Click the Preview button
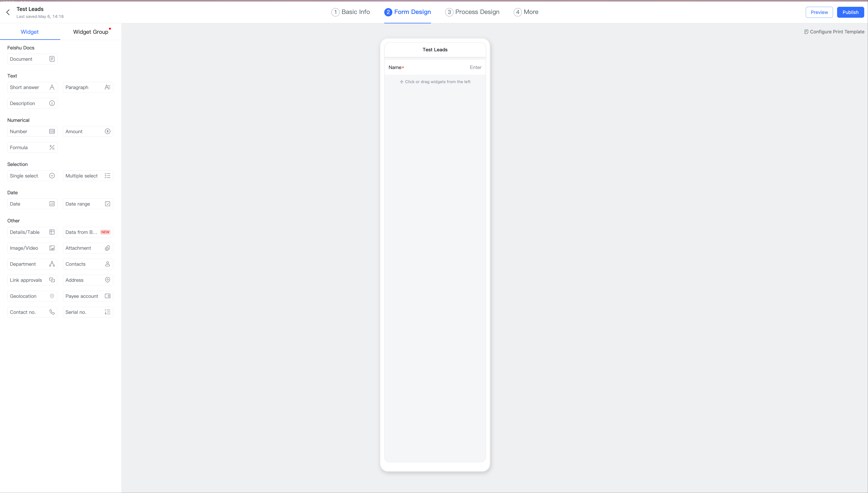The image size is (868, 493). 819,12
